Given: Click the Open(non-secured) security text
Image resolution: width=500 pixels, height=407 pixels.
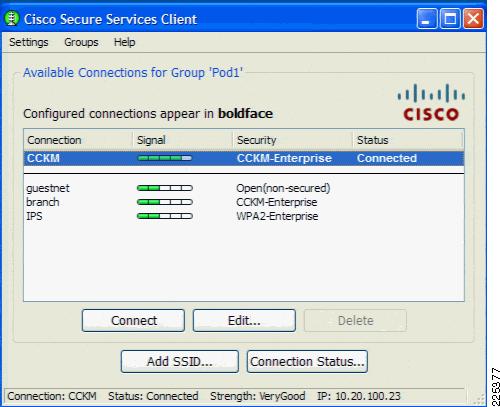Looking at the screenshot, I should pos(283,188).
